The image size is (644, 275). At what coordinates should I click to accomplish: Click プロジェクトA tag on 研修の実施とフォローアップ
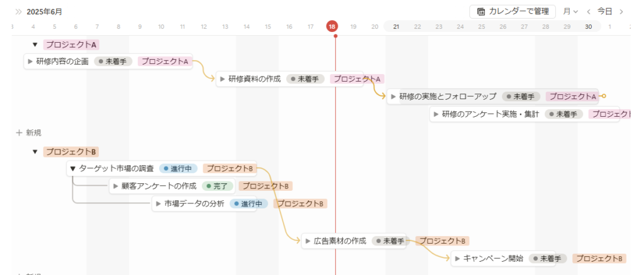tap(572, 97)
